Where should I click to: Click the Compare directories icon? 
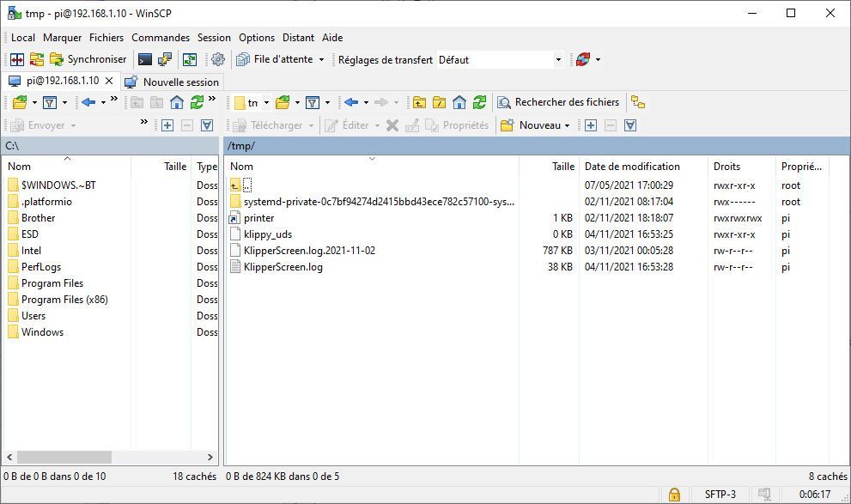17,60
